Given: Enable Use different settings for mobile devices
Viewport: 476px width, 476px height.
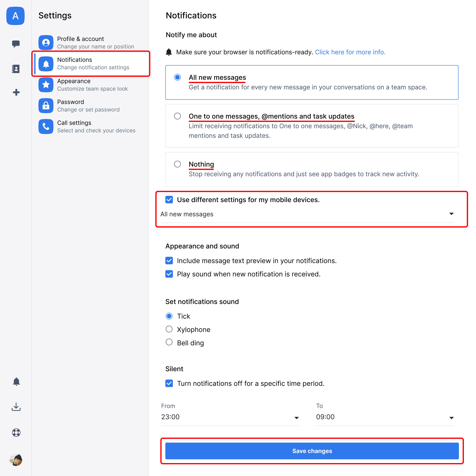Looking at the screenshot, I should (x=169, y=200).
